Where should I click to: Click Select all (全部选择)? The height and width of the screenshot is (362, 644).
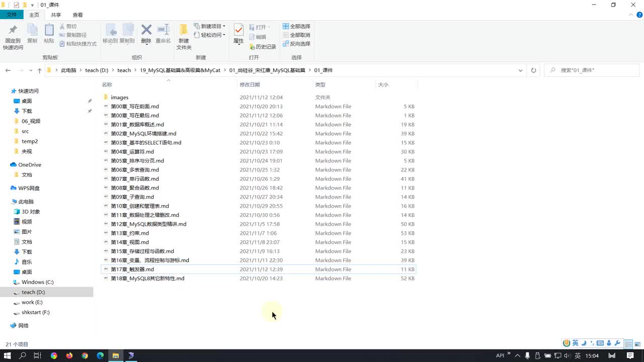tap(296, 26)
